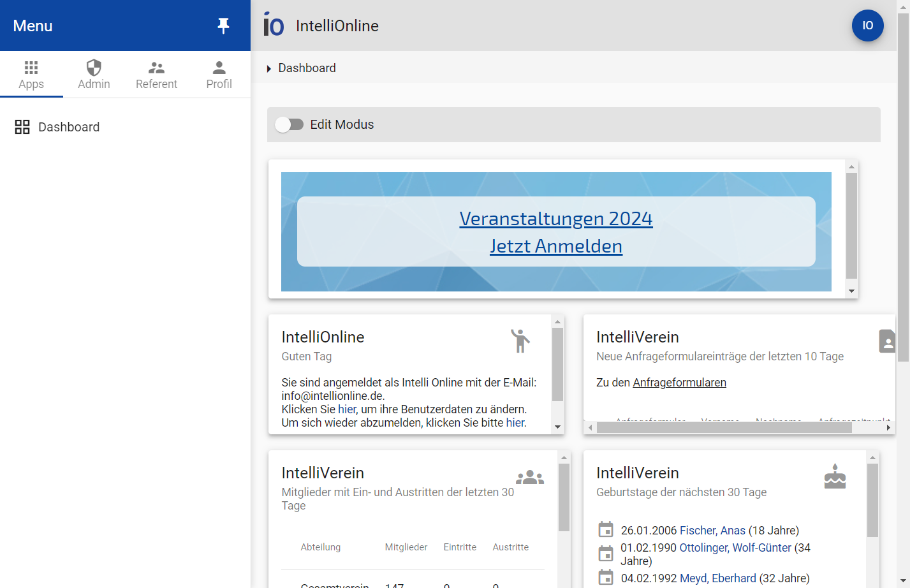Click the Abteilung column header
The width and height of the screenshot is (910, 588).
click(321, 547)
